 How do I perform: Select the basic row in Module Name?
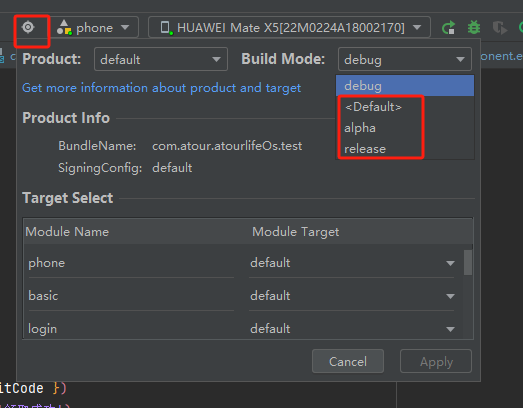[131, 296]
